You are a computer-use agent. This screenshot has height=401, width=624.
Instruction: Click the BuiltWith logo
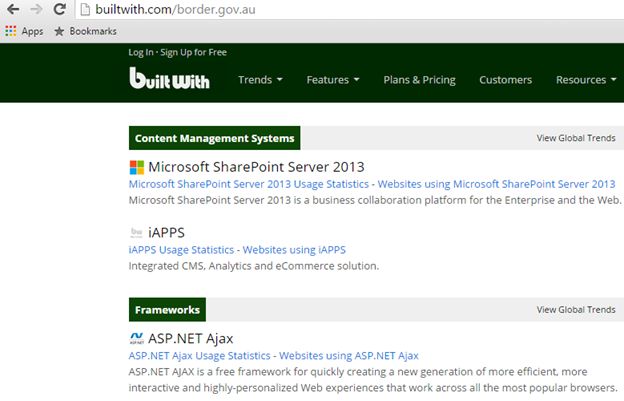coord(169,78)
